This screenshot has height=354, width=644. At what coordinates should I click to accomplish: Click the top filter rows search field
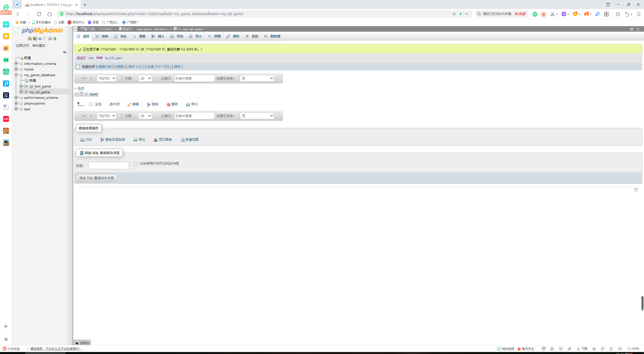click(x=194, y=78)
